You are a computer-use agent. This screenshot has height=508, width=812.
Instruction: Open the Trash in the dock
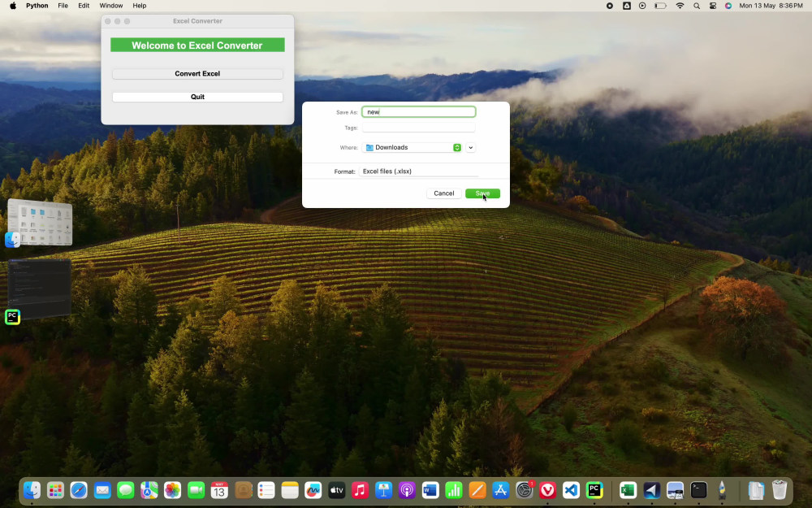point(780,490)
